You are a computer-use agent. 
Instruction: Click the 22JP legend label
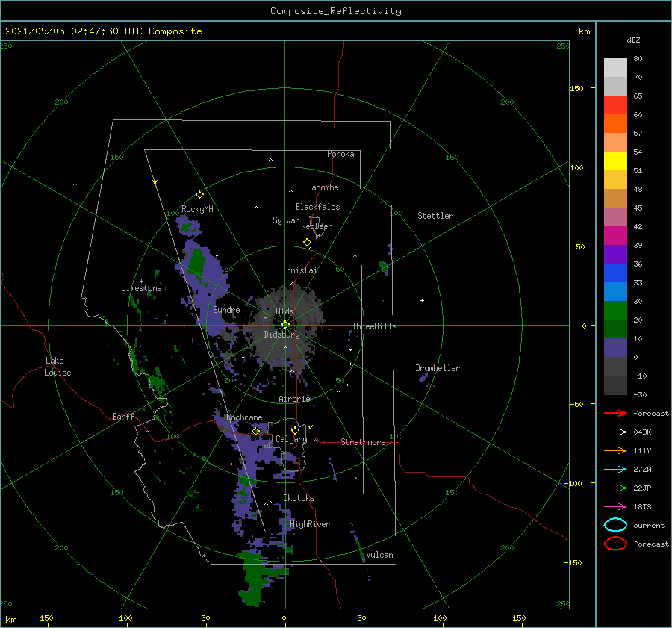(642, 488)
